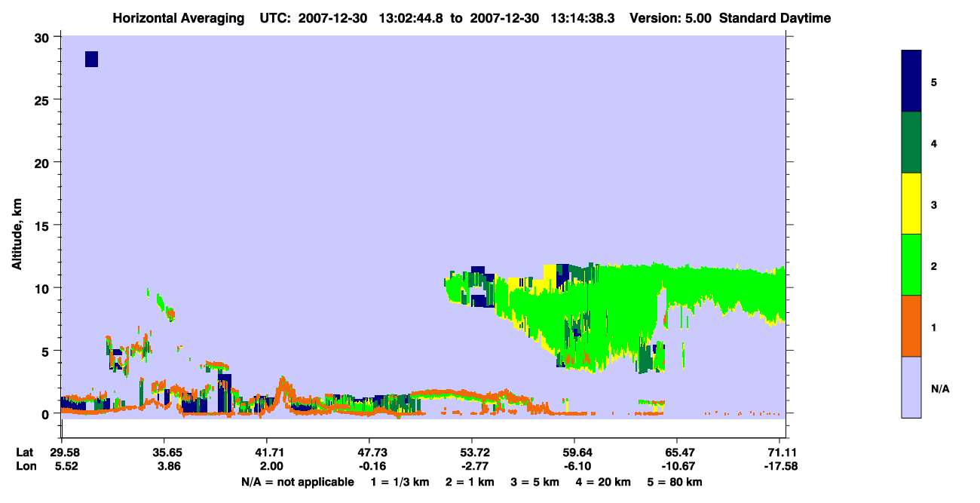The height and width of the screenshot is (503, 980).
Task: Click the latitude value 53.72
Action: [472, 452]
